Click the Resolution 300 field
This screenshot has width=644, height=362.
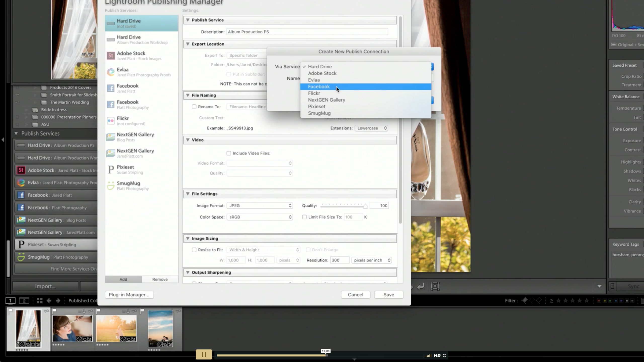(340, 260)
